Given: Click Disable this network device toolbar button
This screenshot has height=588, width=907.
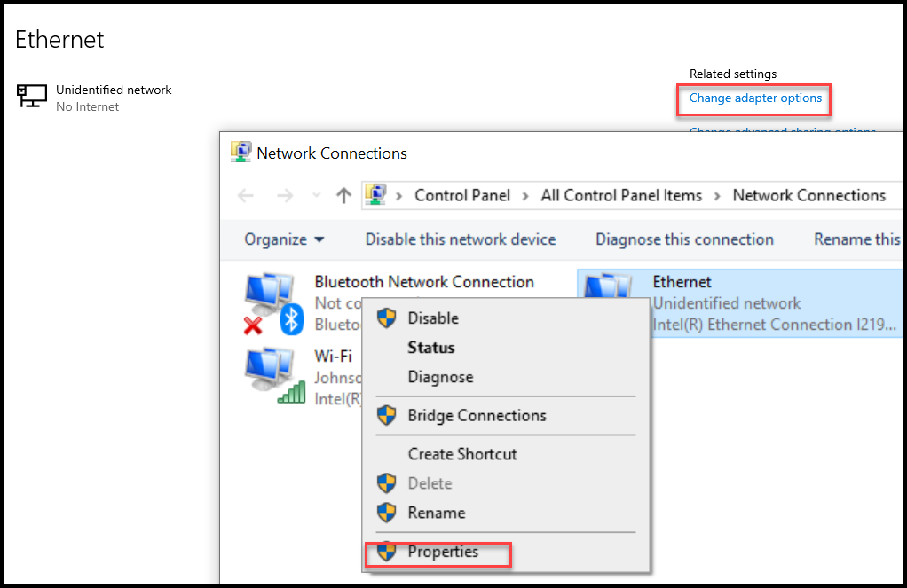Looking at the screenshot, I should pyautogui.click(x=460, y=239).
